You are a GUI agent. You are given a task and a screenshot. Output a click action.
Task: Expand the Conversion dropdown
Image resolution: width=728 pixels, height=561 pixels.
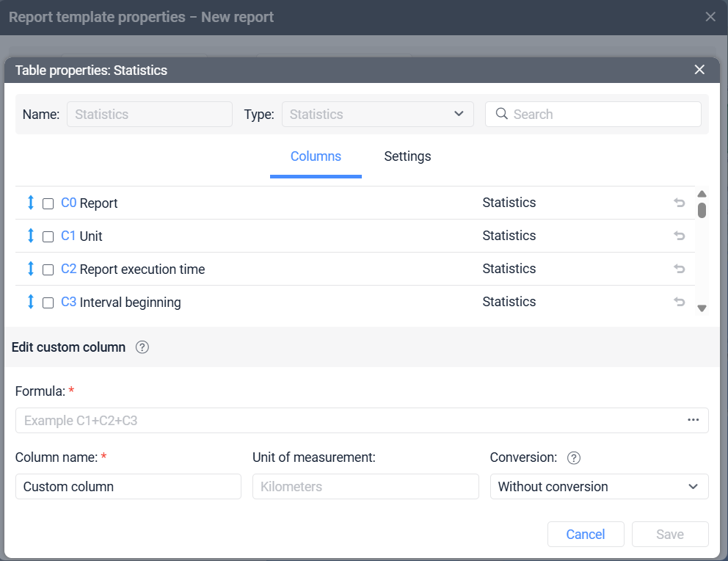point(599,487)
